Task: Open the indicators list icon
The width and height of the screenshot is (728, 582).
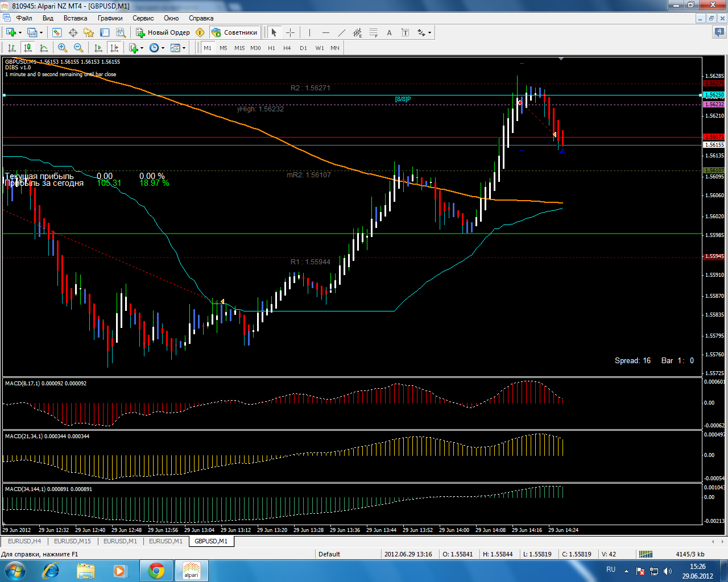Action: coord(134,48)
